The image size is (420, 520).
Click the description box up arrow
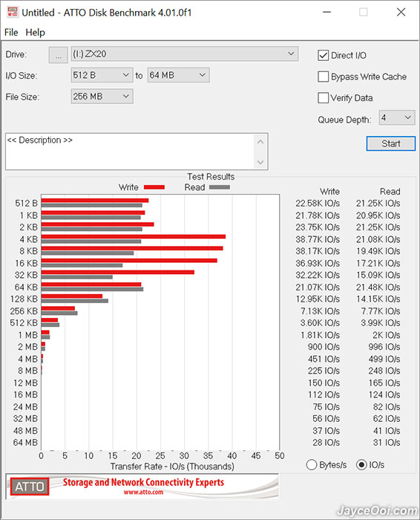click(x=260, y=142)
